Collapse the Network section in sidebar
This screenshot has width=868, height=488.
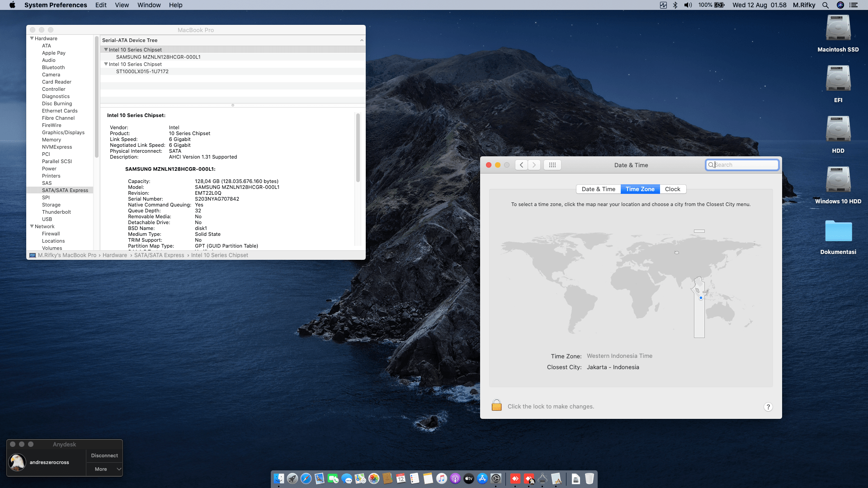tap(32, 226)
